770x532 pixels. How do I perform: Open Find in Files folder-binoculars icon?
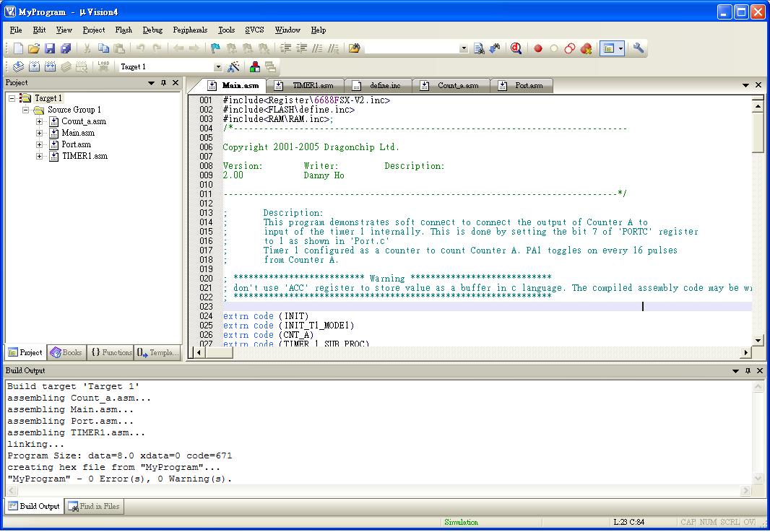354,48
